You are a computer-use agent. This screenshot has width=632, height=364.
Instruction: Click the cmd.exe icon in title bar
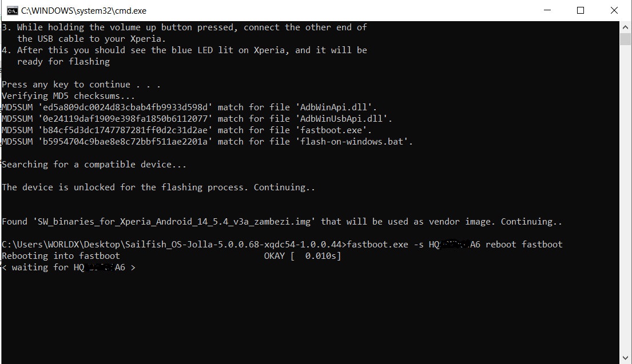pyautogui.click(x=13, y=10)
